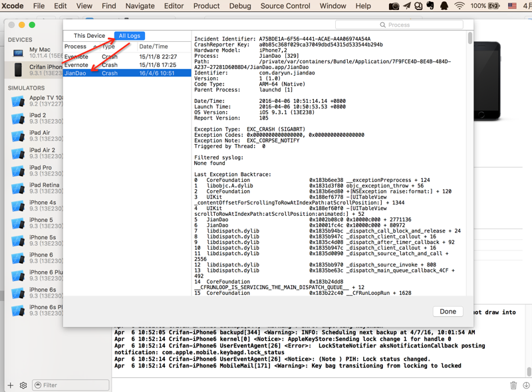The height and width of the screenshot is (392, 532).
Task: Select iPhone 6 simulator icon
Action: coord(18,258)
